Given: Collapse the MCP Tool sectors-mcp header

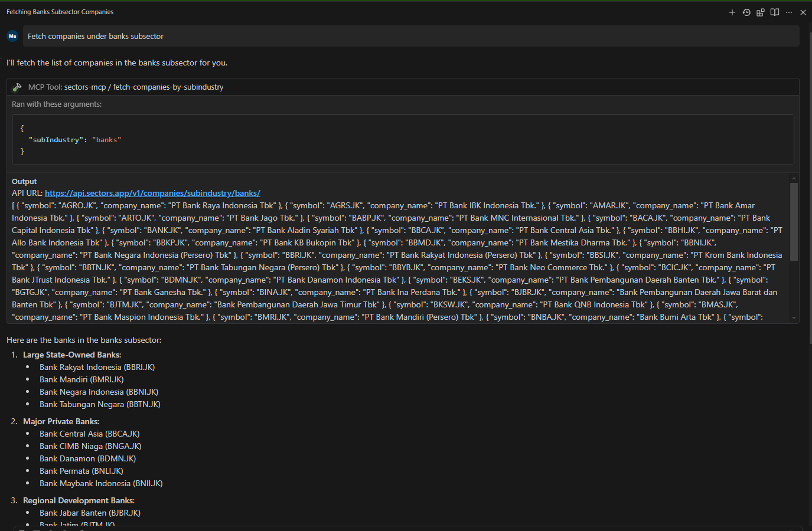Looking at the screenshot, I should pos(403,87).
